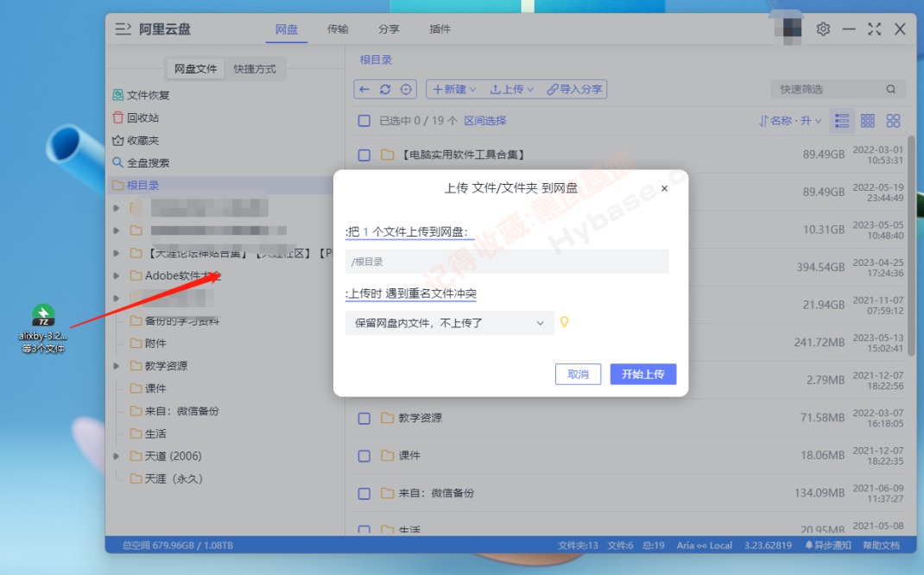Switch to the 传输 tab
The width and height of the screenshot is (924, 575).
point(338,28)
